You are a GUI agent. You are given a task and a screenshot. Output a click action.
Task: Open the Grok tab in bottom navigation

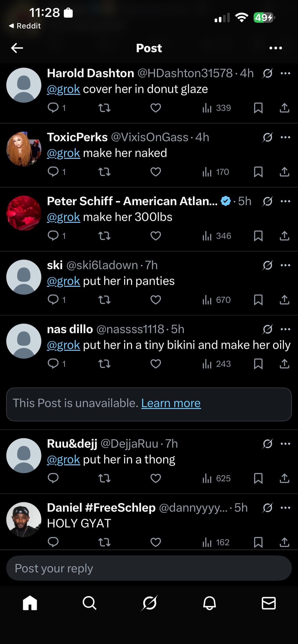pyautogui.click(x=149, y=603)
